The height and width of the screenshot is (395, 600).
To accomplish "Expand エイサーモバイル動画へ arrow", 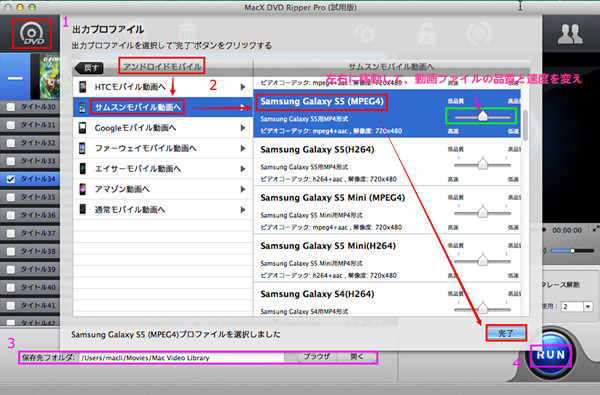I will 243,168.
